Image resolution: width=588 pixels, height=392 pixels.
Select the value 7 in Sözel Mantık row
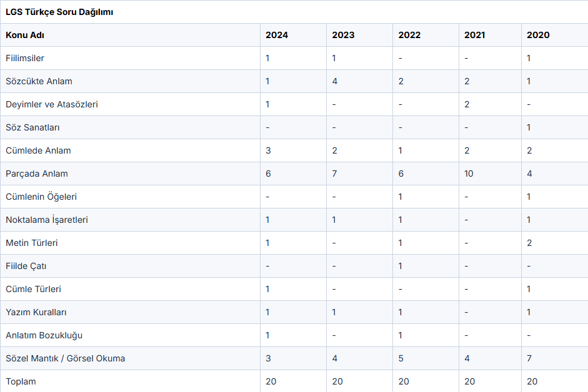tap(529, 358)
